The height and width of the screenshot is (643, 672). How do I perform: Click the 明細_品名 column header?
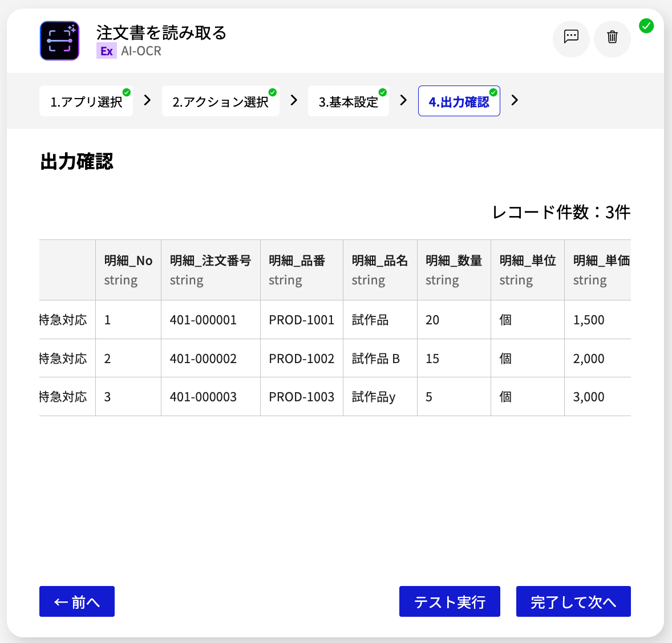tap(380, 270)
